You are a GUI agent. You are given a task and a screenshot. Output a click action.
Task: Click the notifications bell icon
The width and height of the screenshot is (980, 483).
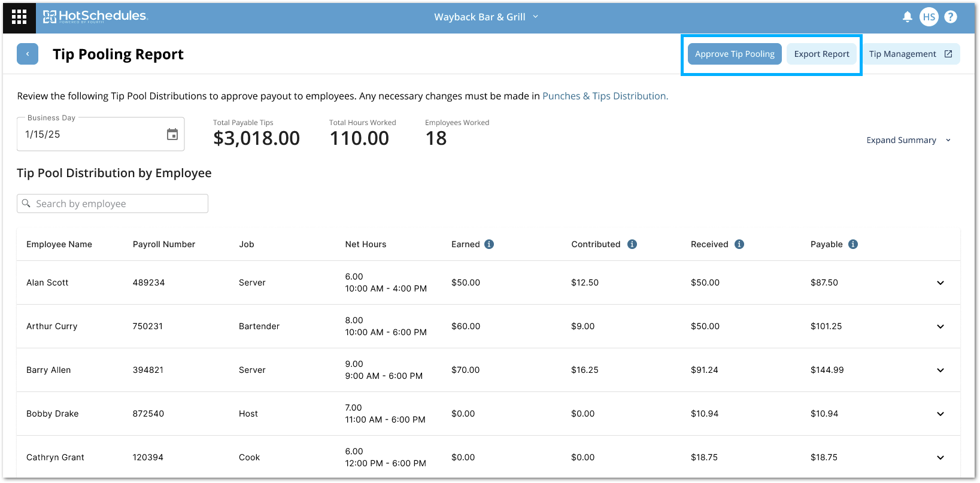907,17
